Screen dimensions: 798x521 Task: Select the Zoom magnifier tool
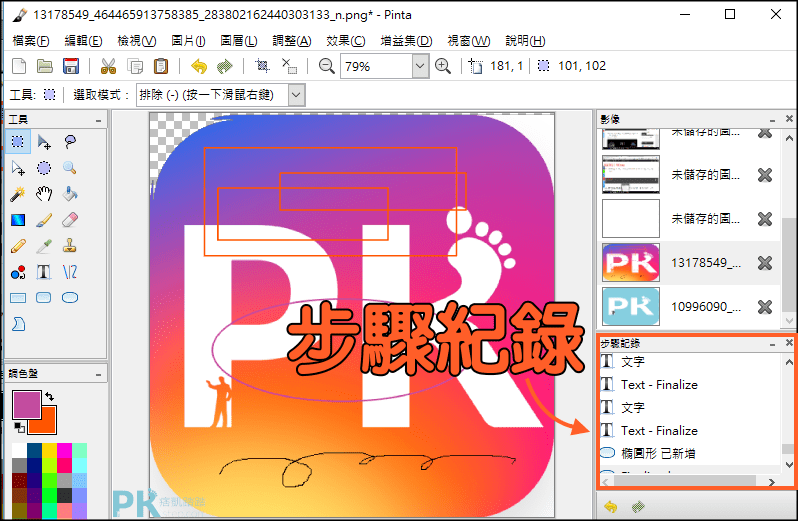tap(70, 167)
